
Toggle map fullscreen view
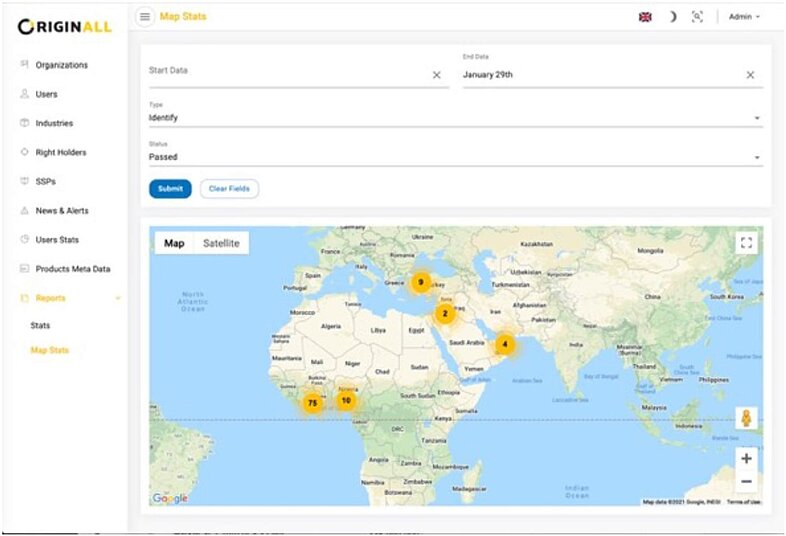tap(745, 243)
